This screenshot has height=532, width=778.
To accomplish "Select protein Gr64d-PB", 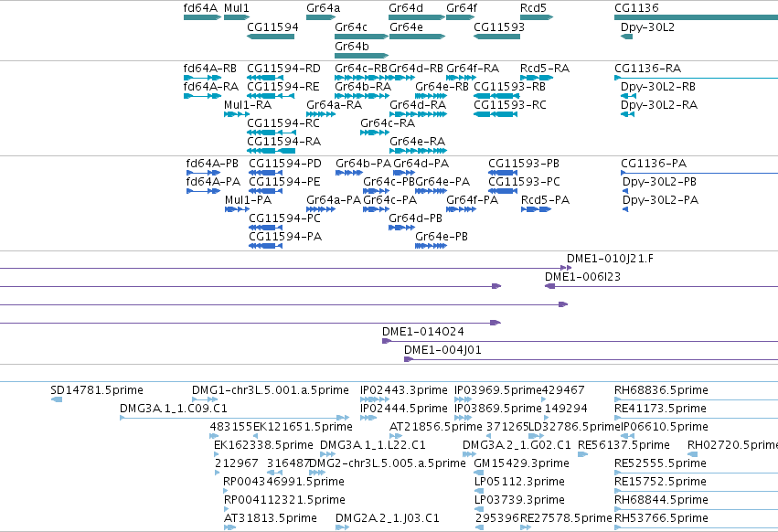I will (x=401, y=228).
